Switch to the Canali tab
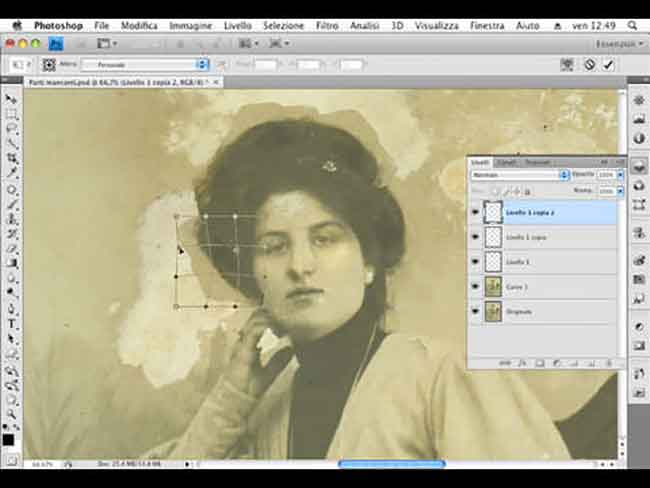Screen dimensions: 650x488 pos(507,163)
